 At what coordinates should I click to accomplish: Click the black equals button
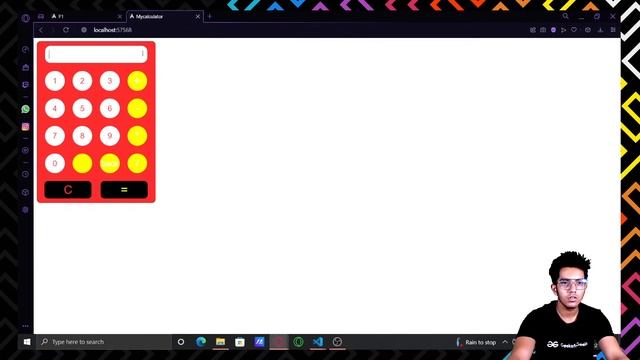pos(124,190)
